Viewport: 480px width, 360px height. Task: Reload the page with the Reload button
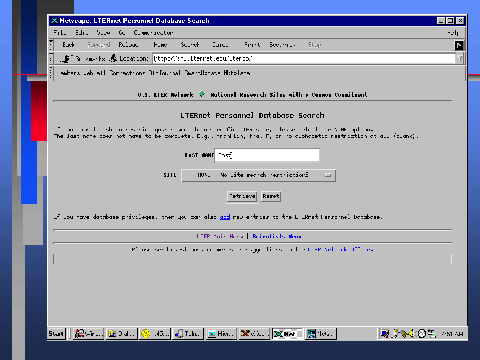tap(128, 45)
